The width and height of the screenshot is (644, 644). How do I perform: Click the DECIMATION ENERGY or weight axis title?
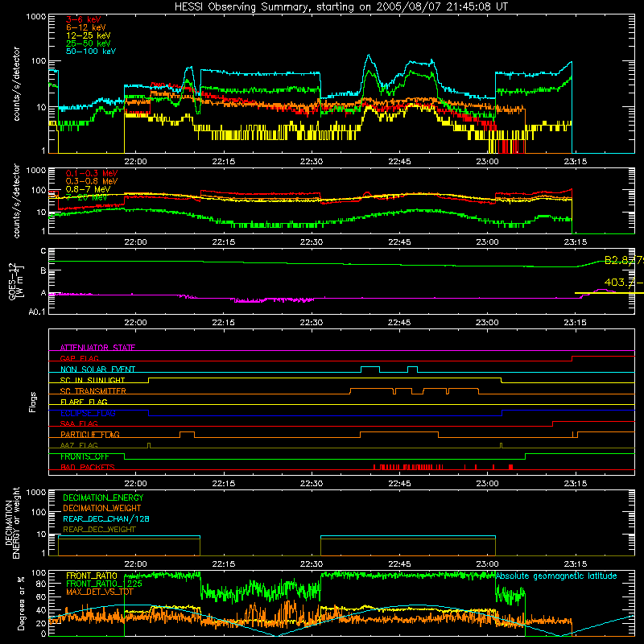(12, 522)
